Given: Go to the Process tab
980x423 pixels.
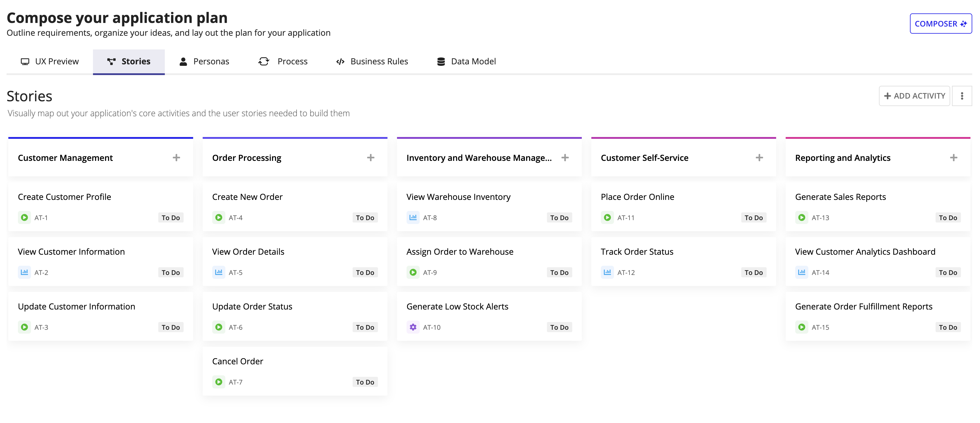Looking at the screenshot, I should [283, 62].
